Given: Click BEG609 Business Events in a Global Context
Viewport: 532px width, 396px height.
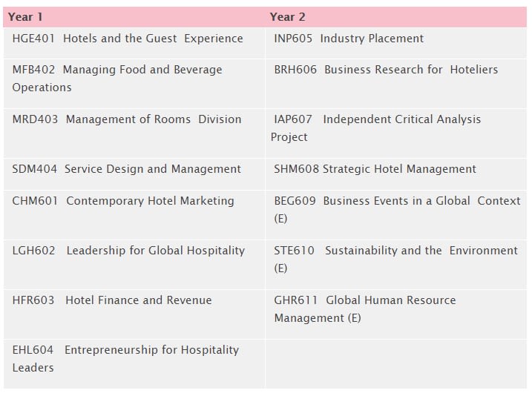Looking at the screenshot, I should (x=397, y=209).
